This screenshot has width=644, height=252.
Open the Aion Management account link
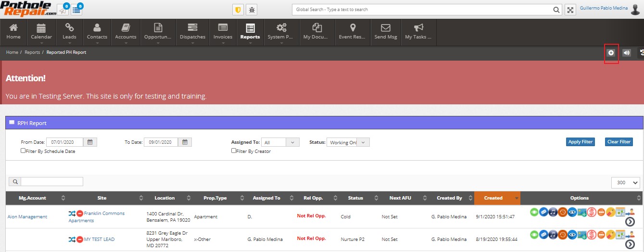coord(27,217)
